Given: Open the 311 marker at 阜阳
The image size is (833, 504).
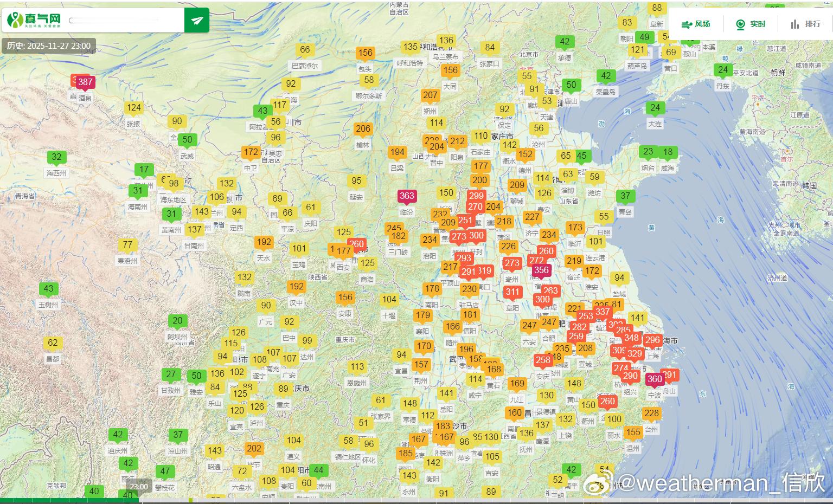Looking at the screenshot, I should tap(512, 292).
